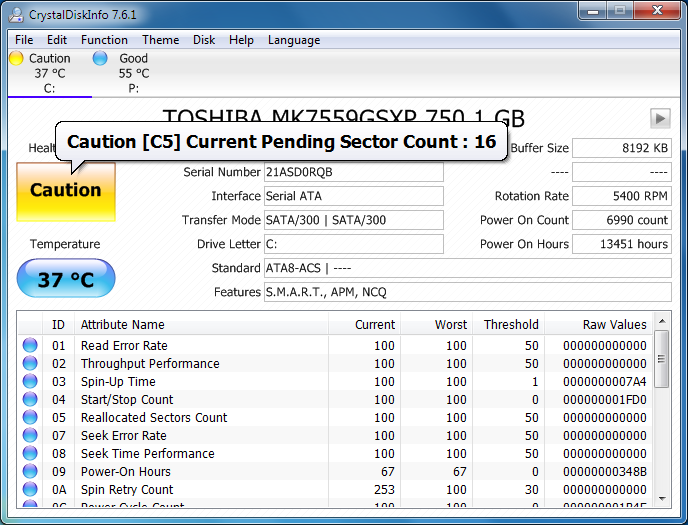Click the Serial Number field
Viewport: 688px width, 525px height.
354,172
